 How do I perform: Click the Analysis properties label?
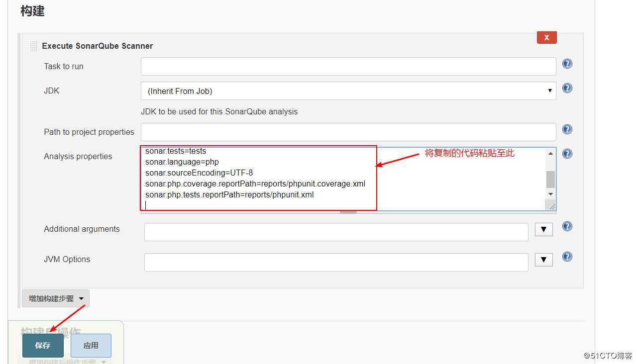78,156
